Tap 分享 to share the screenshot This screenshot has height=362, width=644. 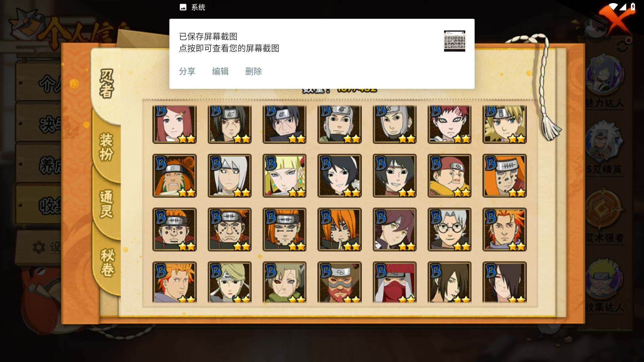pos(187,71)
